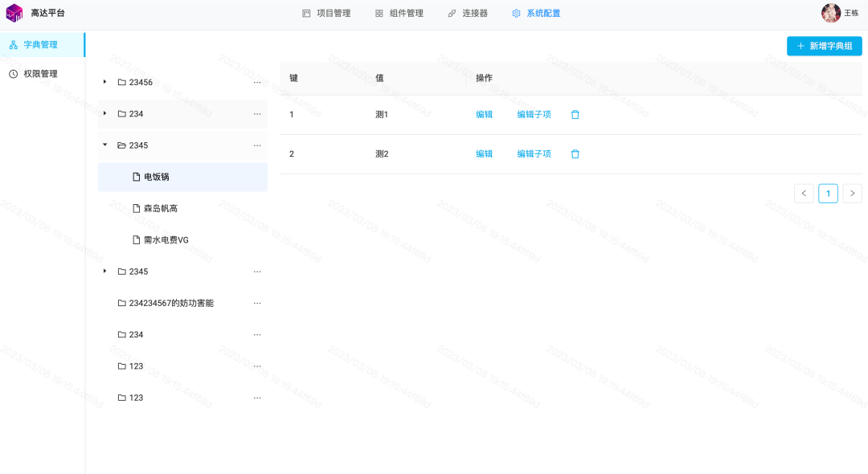Select the 234234567的妨功害能 folder name
The width and height of the screenshot is (868, 474).
(x=171, y=303)
